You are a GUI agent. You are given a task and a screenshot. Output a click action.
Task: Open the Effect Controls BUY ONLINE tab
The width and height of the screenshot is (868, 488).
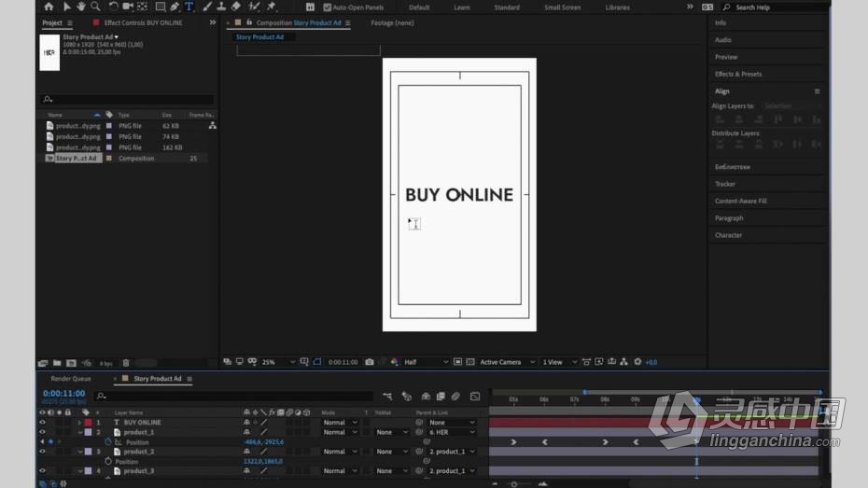tap(143, 22)
